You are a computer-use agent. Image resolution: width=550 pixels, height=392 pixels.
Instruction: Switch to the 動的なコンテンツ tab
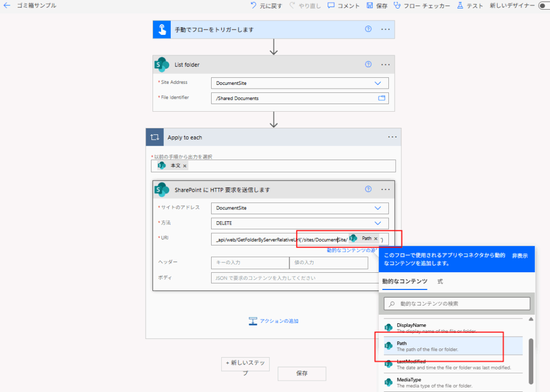tap(405, 281)
